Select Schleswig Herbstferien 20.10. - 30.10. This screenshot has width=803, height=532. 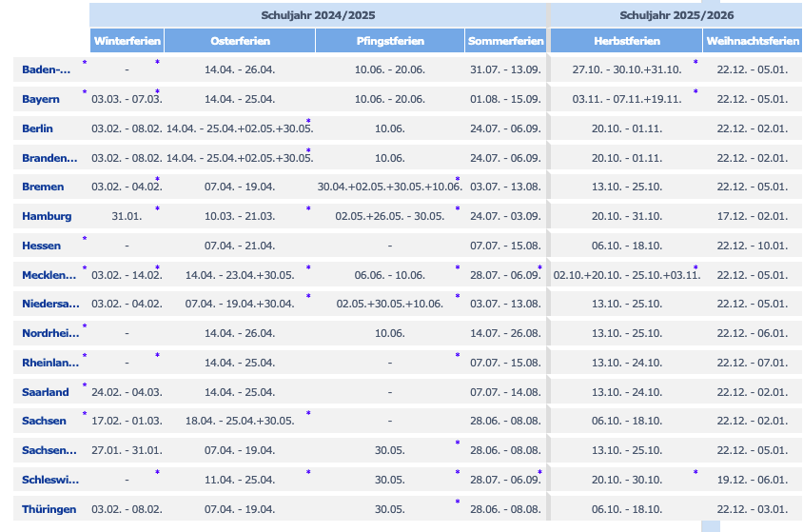[x=627, y=480]
